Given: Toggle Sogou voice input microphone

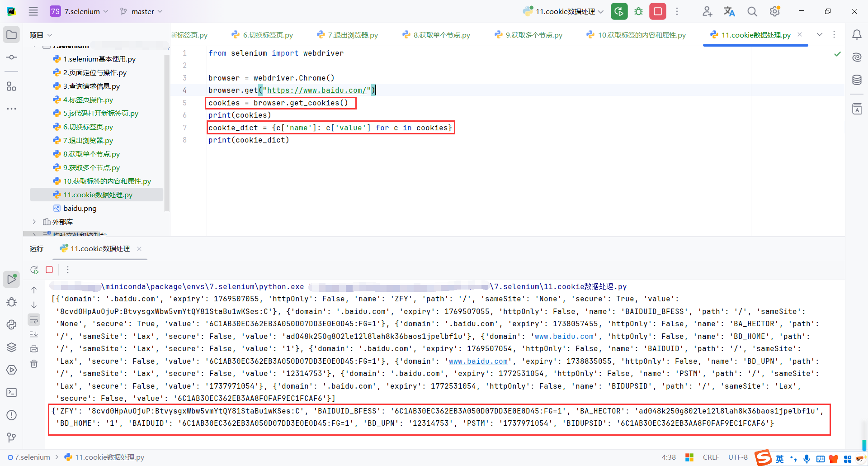Looking at the screenshot, I should (x=807, y=459).
